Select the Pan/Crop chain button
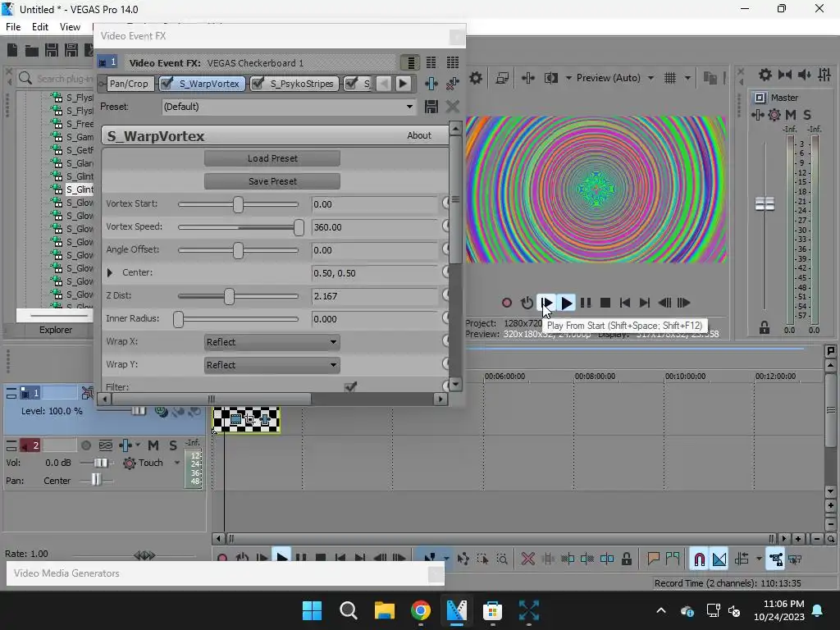Viewport: 840px width, 630px height. 129,84
